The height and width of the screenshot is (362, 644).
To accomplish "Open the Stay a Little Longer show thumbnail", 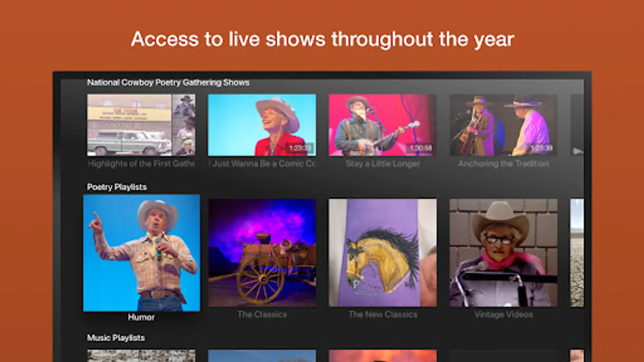I will click(383, 125).
